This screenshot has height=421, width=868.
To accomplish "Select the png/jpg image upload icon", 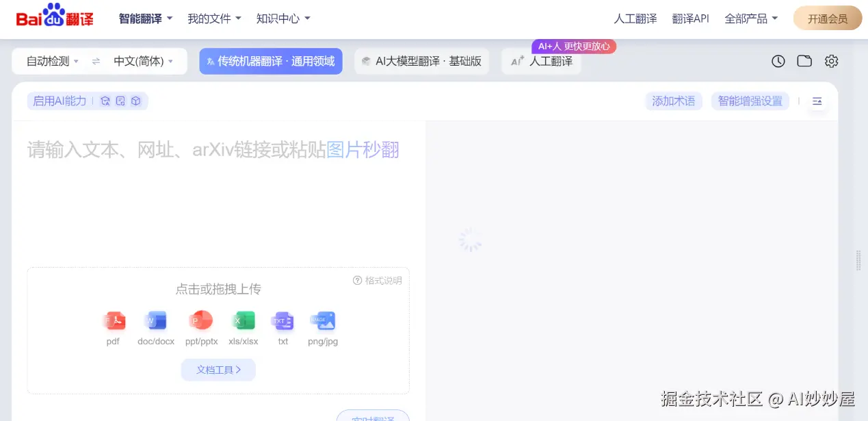I will pyautogui.click(x=322, y=320).
